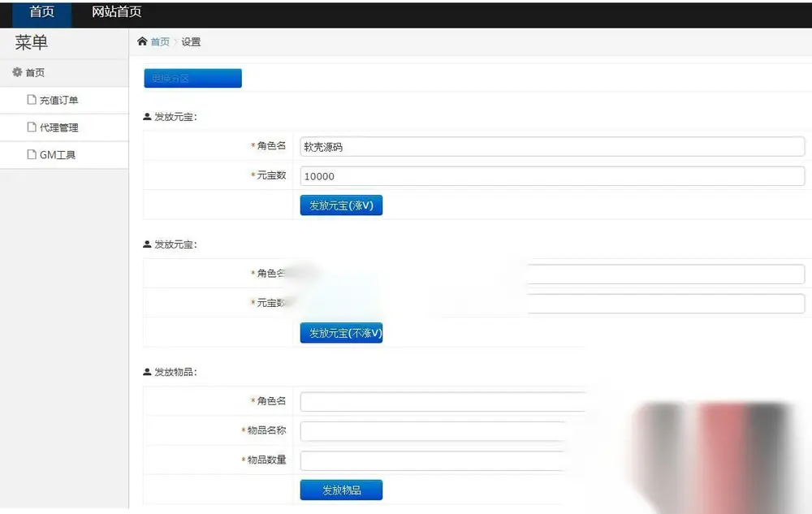This screenshot has height=514, width=812.
Task: Click the 角色名 label in 发放物品 section
Action: pos(271,401)
